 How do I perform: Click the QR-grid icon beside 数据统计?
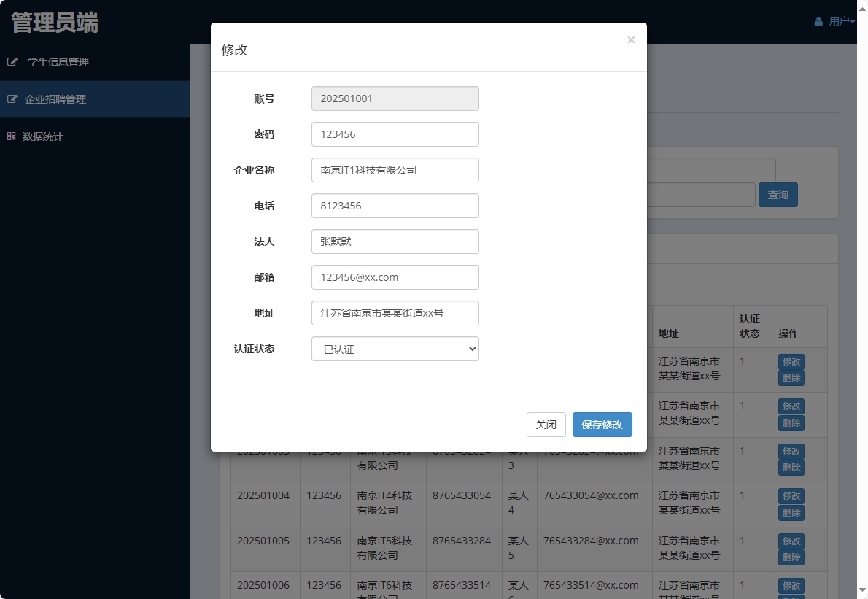click(12, 136)
